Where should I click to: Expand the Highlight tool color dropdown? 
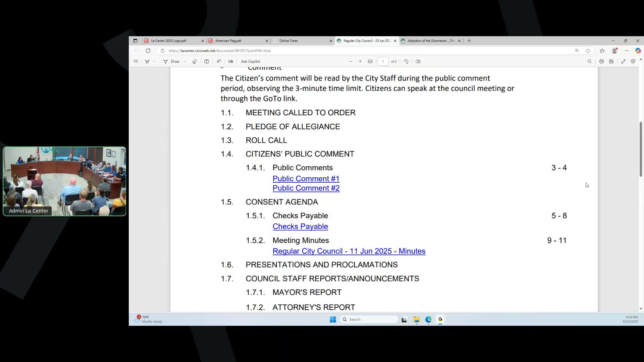154,62
